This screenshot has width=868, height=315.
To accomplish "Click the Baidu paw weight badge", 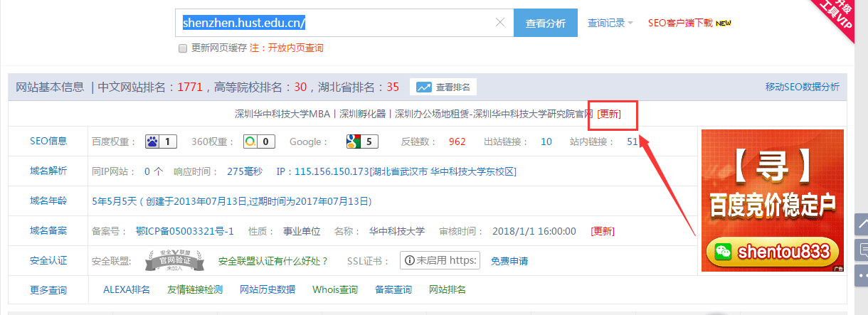I will 161,142.
